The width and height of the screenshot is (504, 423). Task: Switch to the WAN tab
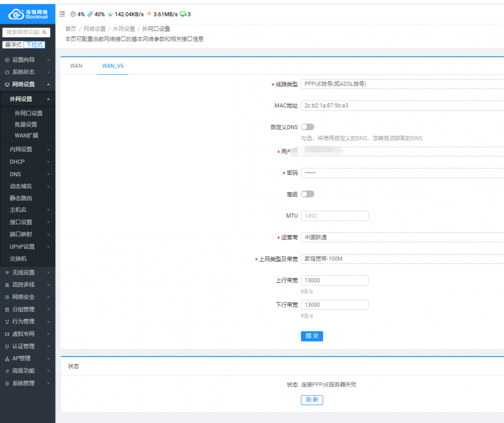coord(76,65)
